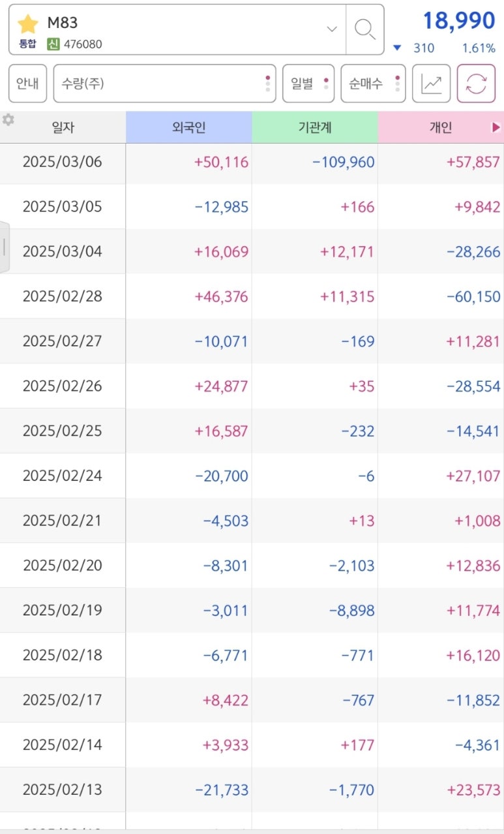This screenshot has height=834, width=504.
Task: Show more columns via pink arrow
Action: [x=496, y=127]
